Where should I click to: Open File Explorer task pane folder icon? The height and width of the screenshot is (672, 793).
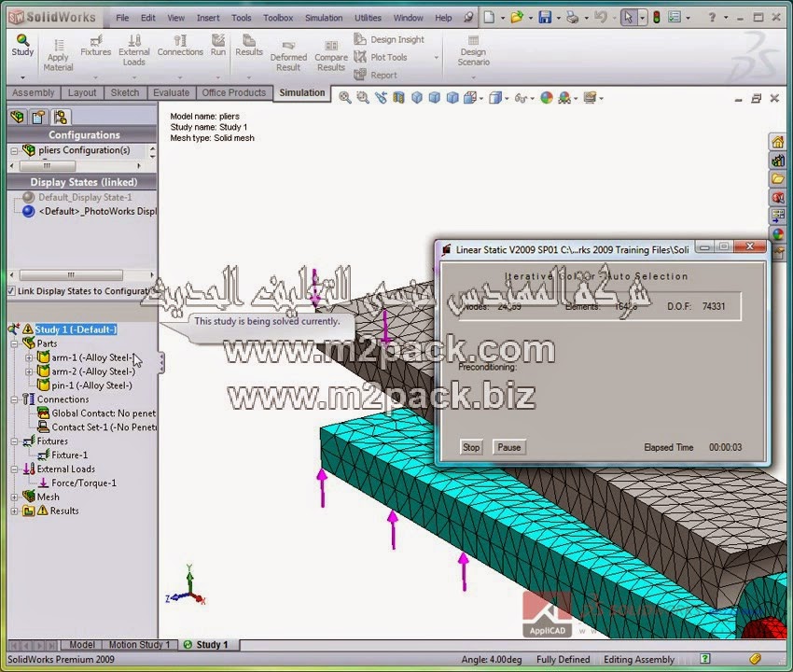[x=777, y=179]
